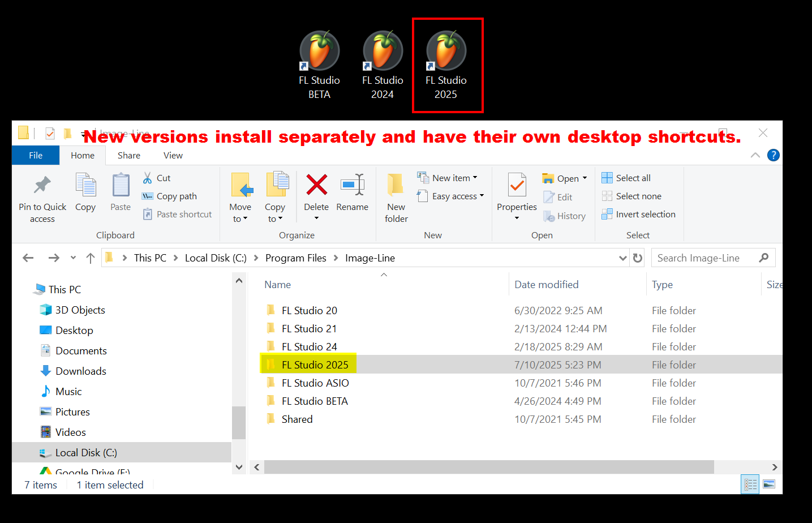Click Copy path in Clipboard group

click(169, 196)
